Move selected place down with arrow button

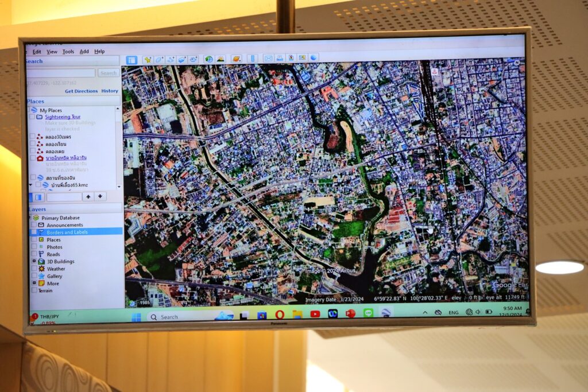click(x=100, y=196)
